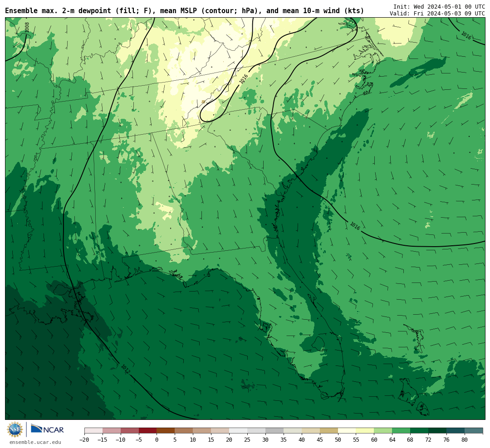Pick the above-80 teal colorbar swatch
The width and height of the screenshot is (490, 448).
[x=474, y=431]
